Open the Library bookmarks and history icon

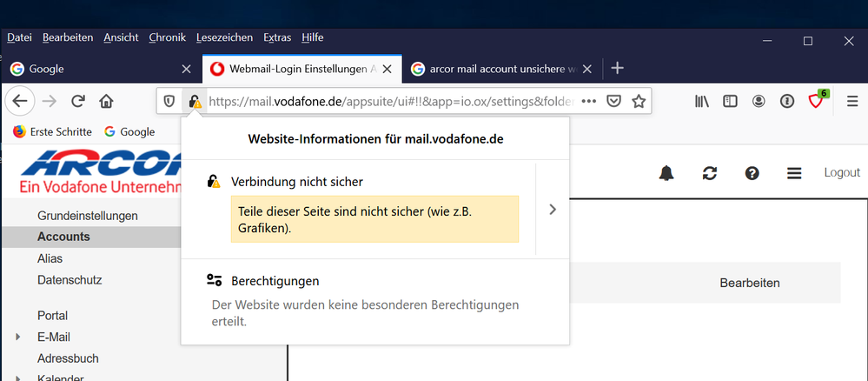pos(703,102)
